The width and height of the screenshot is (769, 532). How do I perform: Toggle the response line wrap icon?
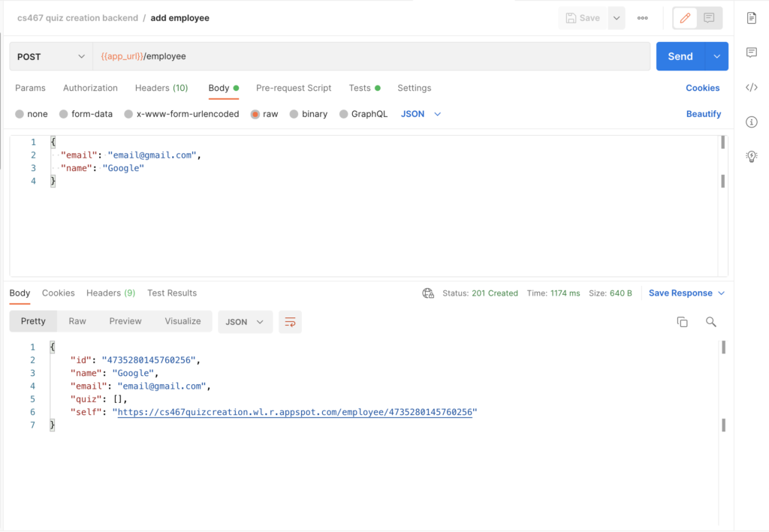[290, 322]
